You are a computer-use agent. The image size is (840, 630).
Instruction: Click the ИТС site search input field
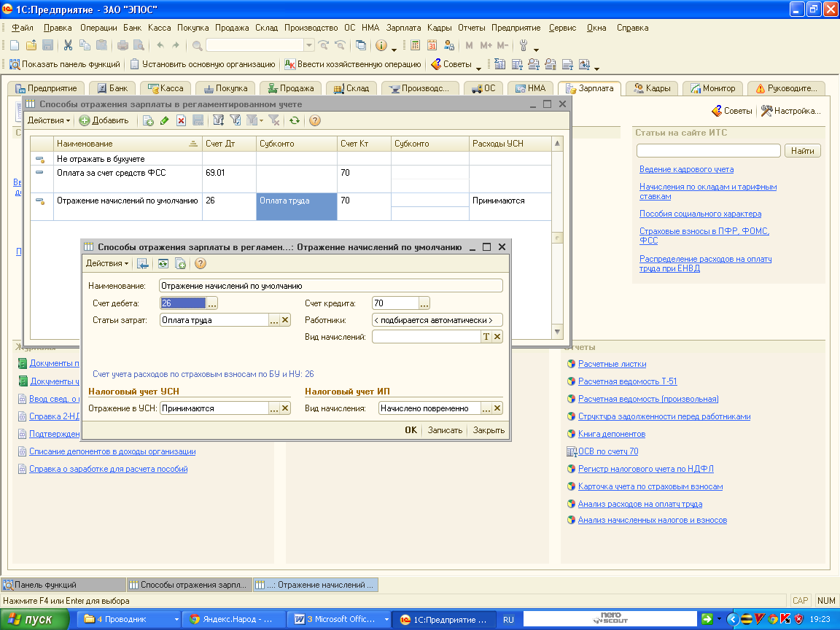[x=708, y=151]
